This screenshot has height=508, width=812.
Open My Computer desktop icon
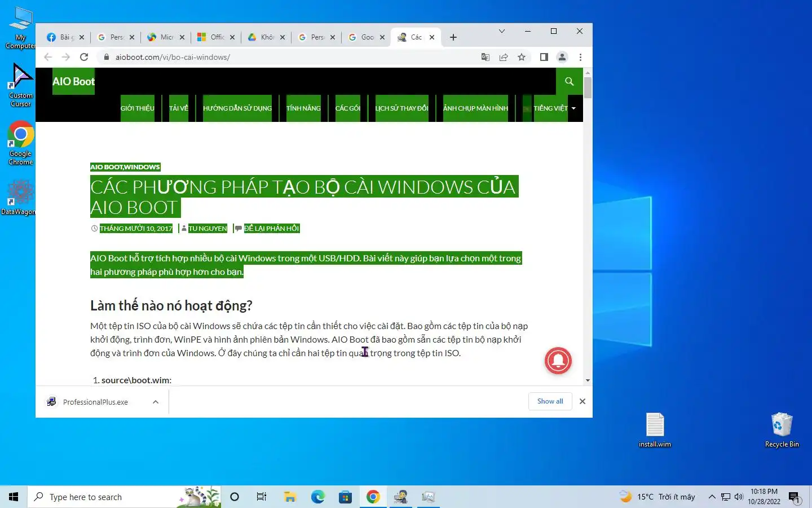pos(21,28)
